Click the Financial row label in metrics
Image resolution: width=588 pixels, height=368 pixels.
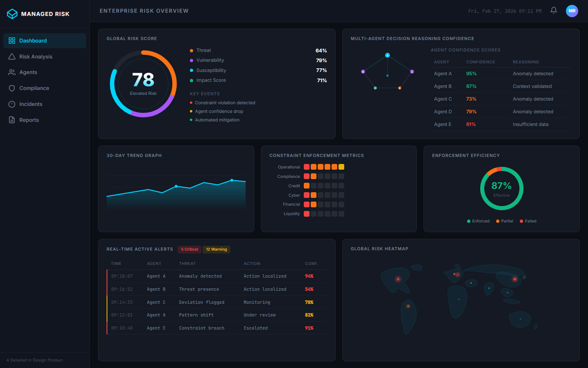pyautogui.click(x=291, y=204)
